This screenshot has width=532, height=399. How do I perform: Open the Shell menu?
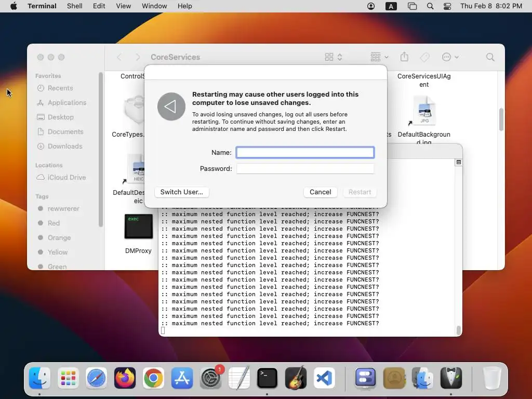point(75,6)
